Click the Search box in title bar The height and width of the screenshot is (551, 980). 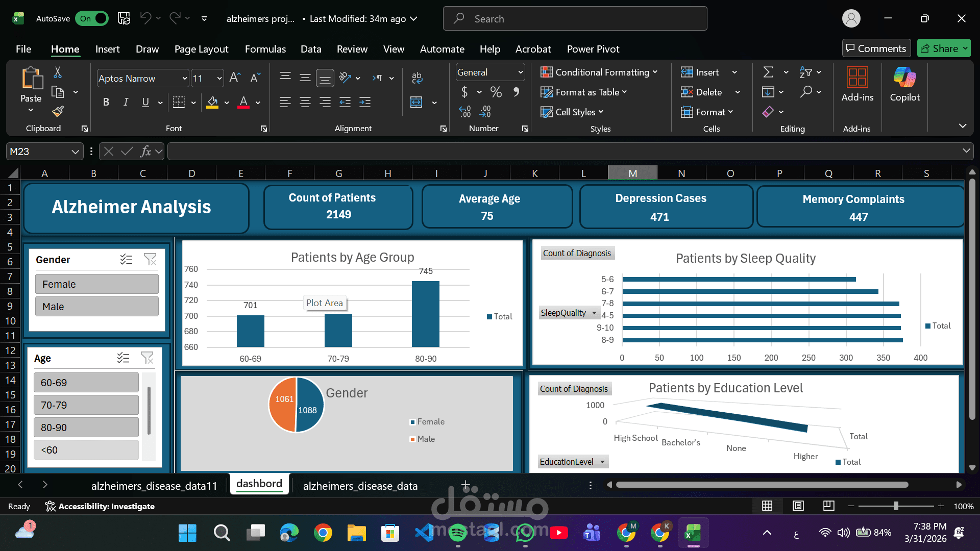(x=575, y=18)
